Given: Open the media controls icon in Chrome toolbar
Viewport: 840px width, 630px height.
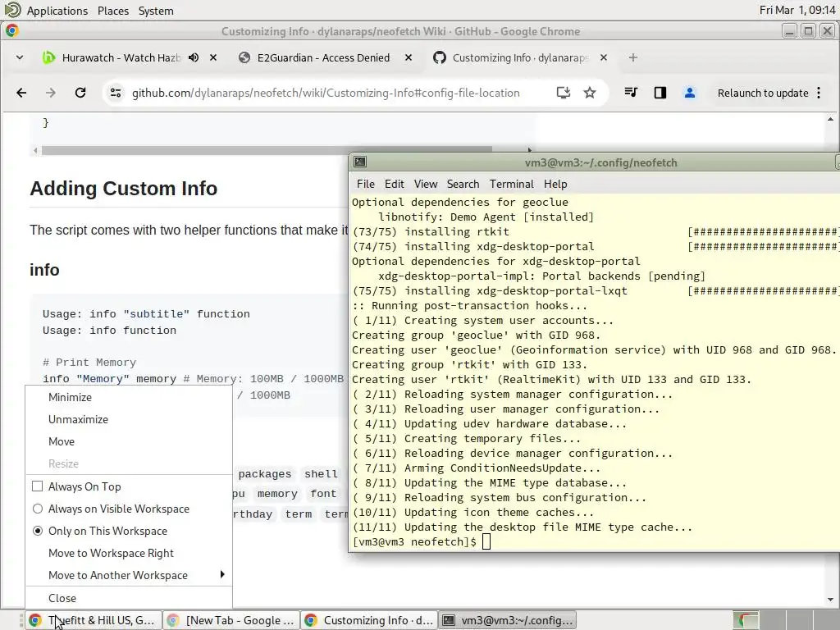Looking at the screenshot, I should [631, 93].
